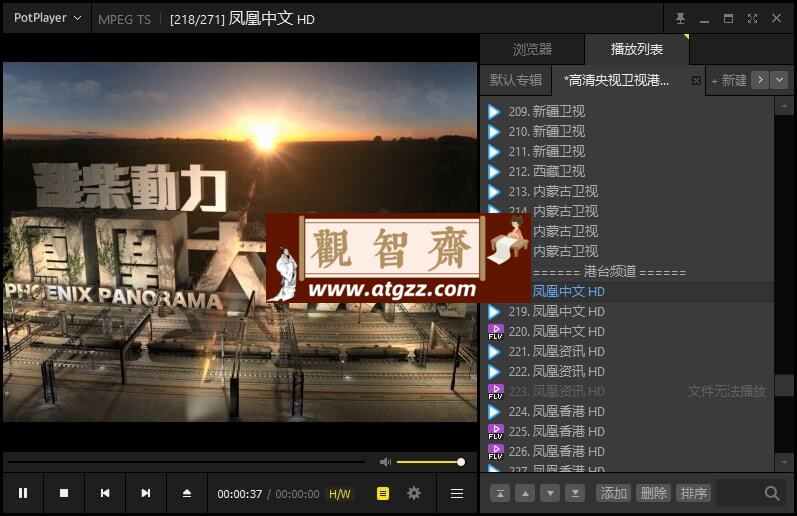Click the playlist vertical scrollbar thumb
The height and width of the screenshot is (516, 797).
[784, 386]
